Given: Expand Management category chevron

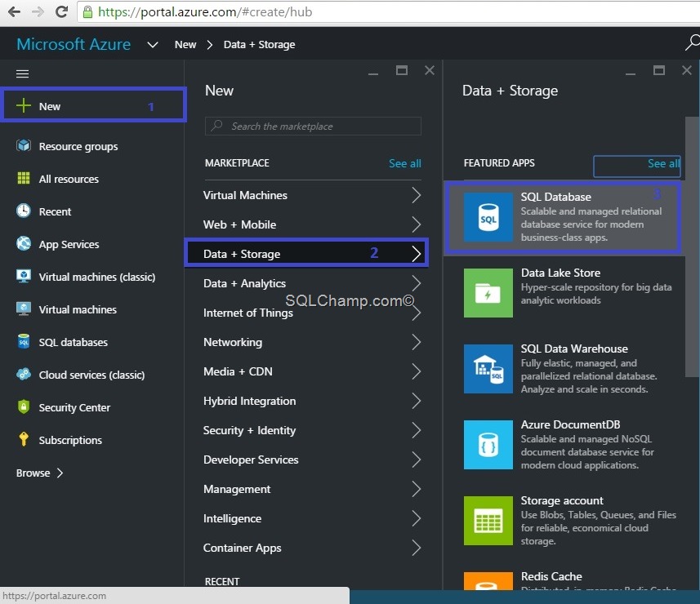Looking at the screenshot, I should pos(416,490).
